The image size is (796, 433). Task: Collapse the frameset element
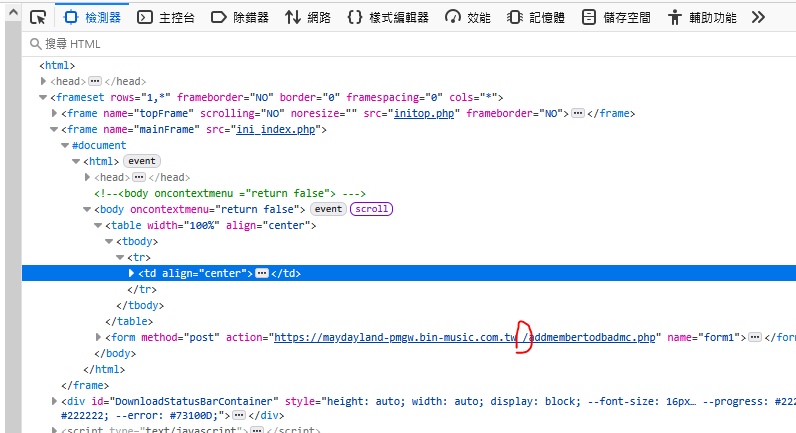click(x=43, y=97)
